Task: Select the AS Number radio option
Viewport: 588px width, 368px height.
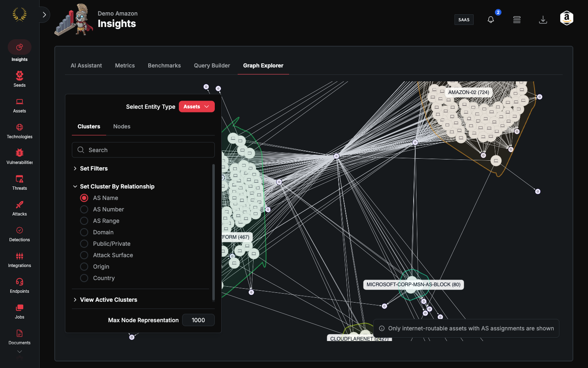Action: click(84, 209)
